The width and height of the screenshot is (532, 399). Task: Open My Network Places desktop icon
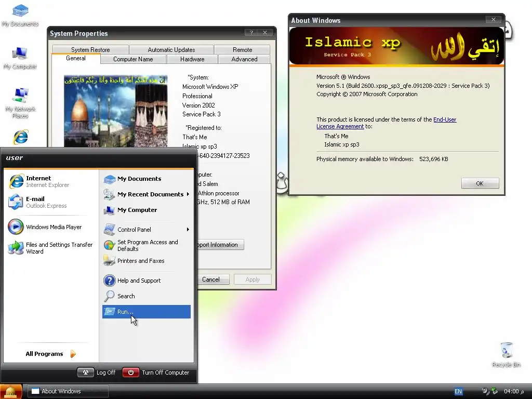[x=20, y=102]
